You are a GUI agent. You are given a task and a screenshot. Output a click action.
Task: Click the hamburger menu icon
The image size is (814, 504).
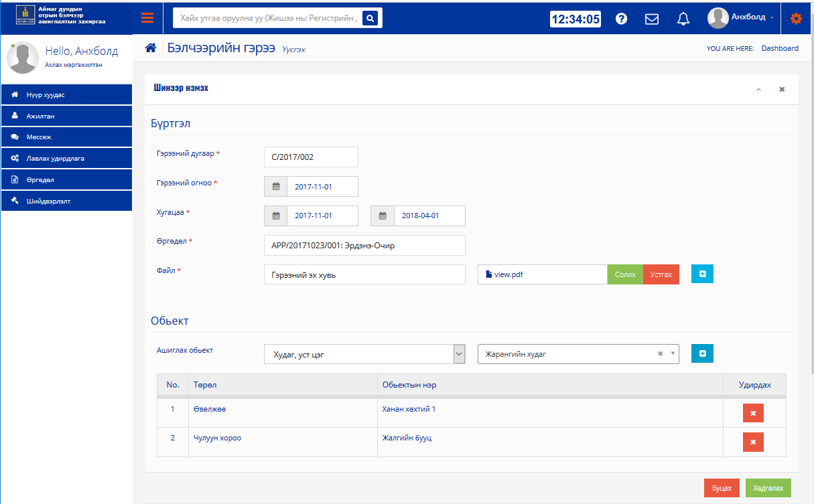pos(147,18)
